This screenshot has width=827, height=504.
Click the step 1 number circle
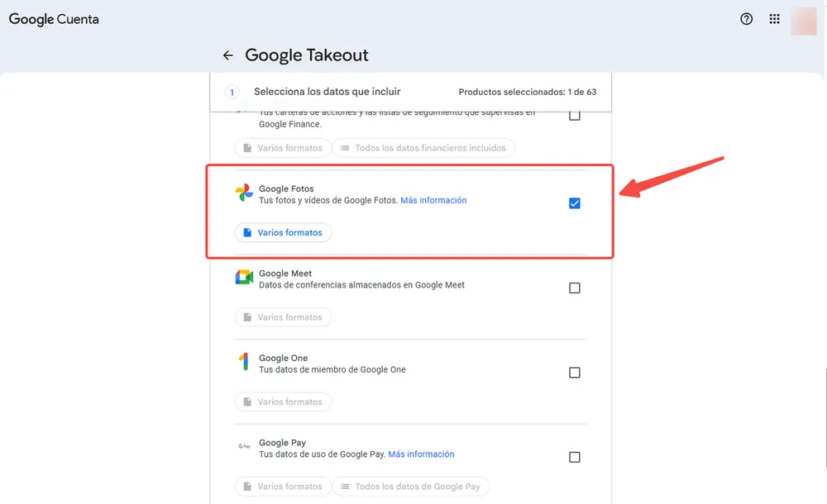[x=232, y=93]
